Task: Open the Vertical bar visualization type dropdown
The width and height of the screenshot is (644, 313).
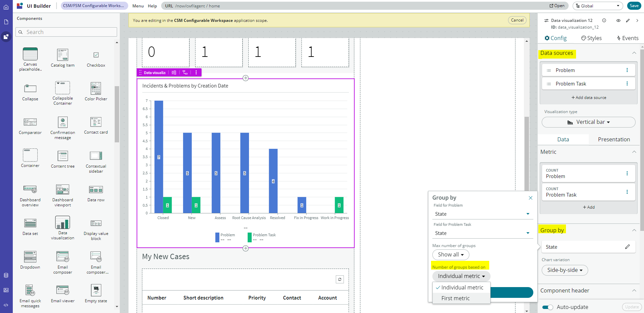Action: tap(588, 122)
